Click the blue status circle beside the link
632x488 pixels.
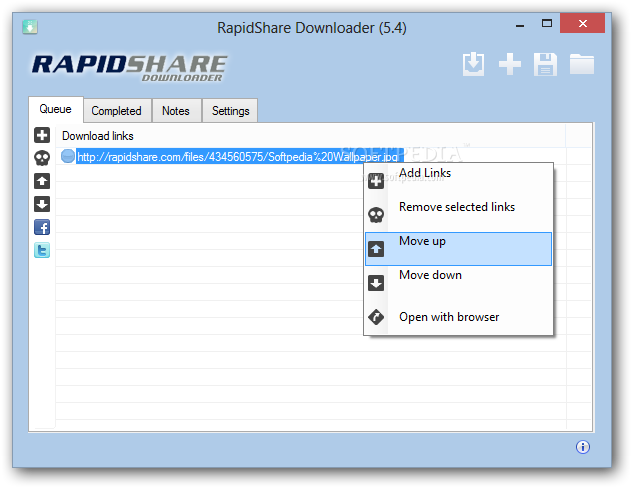(x=68, y=156)
